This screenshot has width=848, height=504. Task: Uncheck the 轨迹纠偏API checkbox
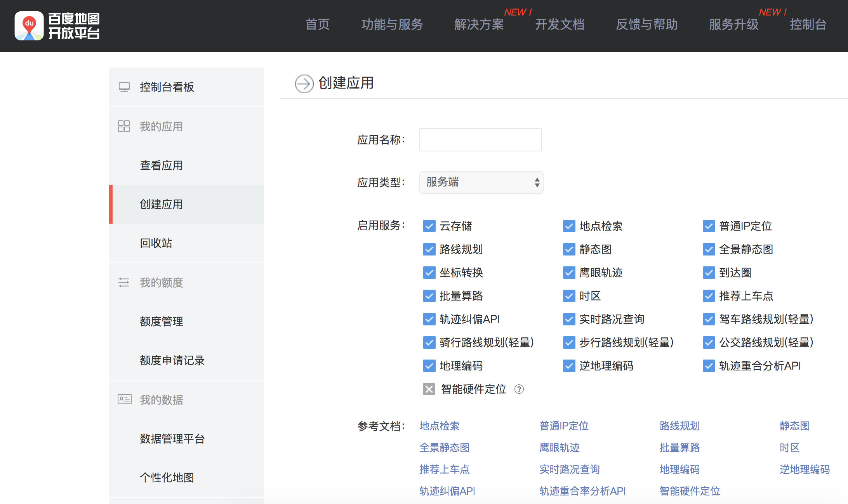tap(429, 319)
